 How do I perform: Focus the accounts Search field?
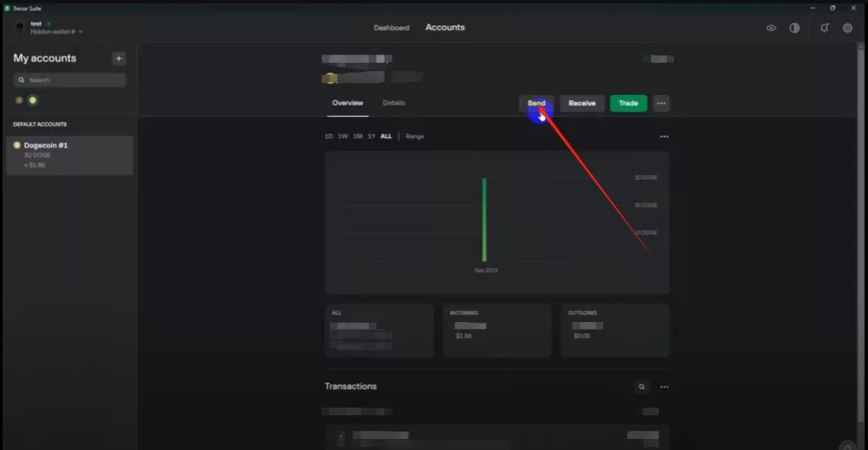(70, 80)
